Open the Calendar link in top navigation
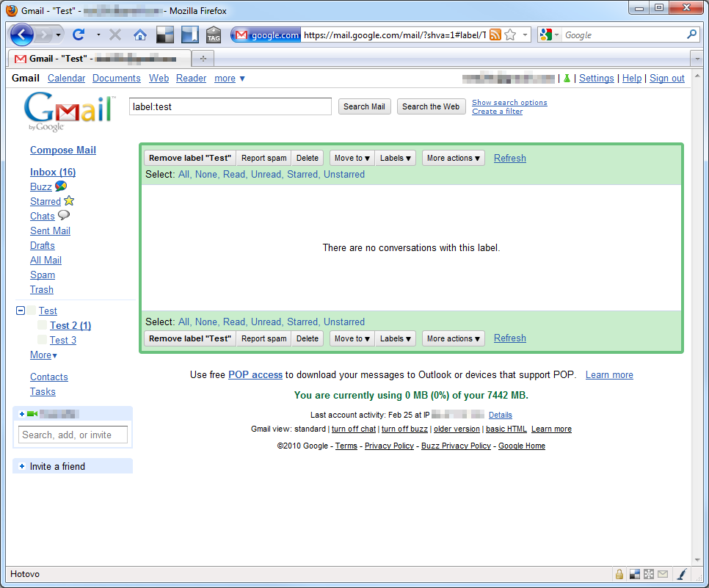This screenshot has width=709, height=588. (x=66, y=79)
